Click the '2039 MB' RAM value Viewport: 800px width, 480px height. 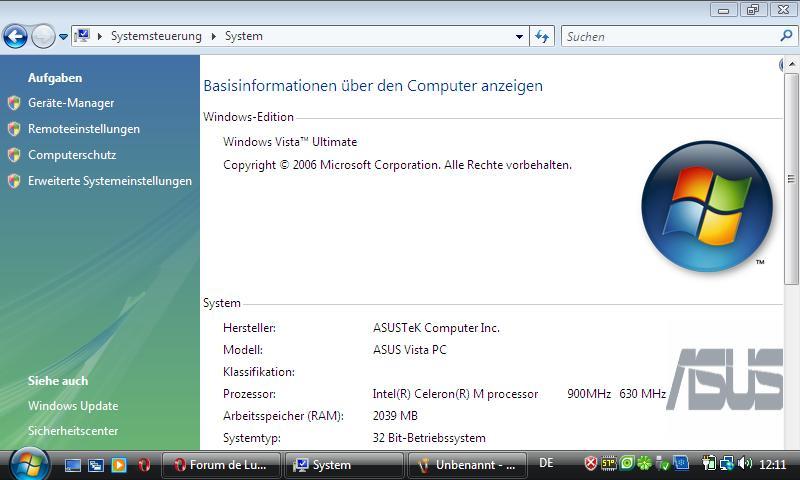[x=395, y=416]
